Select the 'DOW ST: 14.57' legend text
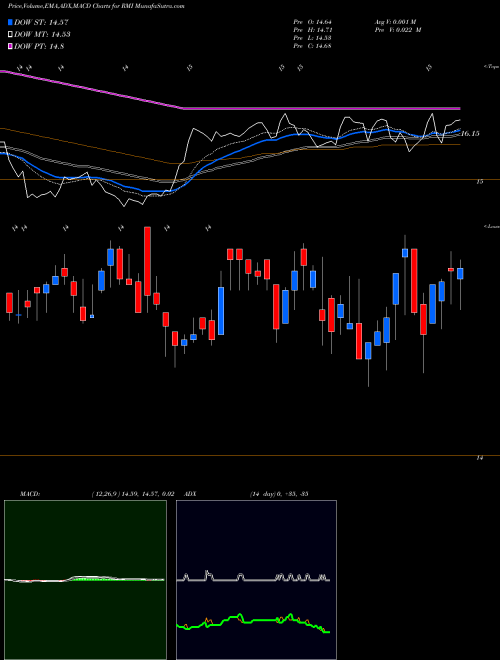The height and width of the screenshot is (660, 500). pyautogui.click(x=41, y=23)
